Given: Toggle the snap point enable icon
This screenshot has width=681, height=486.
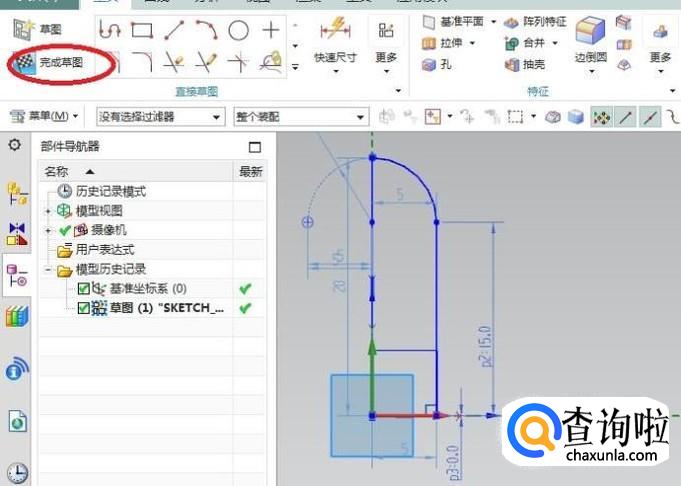Looking at the screenshot, I should tap(602, 117).
